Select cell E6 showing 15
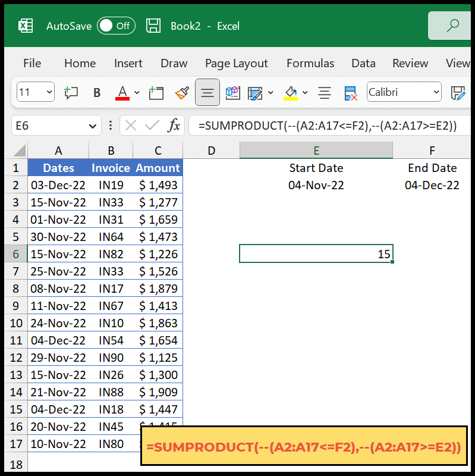This screenshot has height=476, width=475. [316, 254]
